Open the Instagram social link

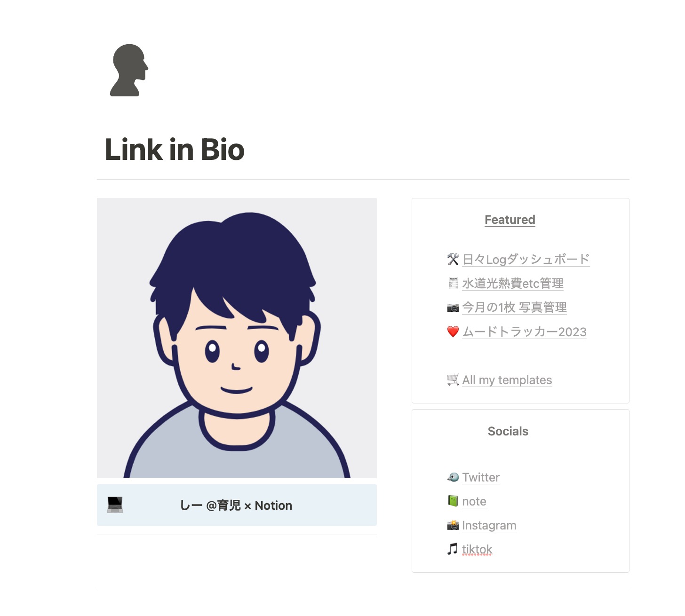(x=489, y=525)
